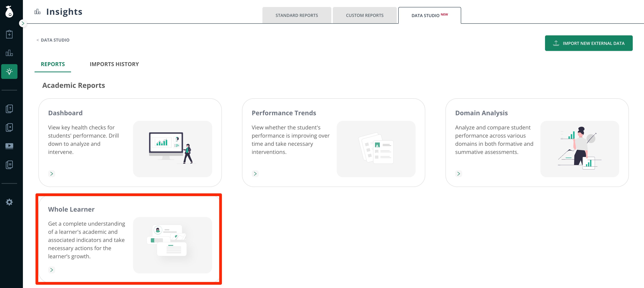
Task: Click Import New External Data button
Action: (x=588, y=43)
